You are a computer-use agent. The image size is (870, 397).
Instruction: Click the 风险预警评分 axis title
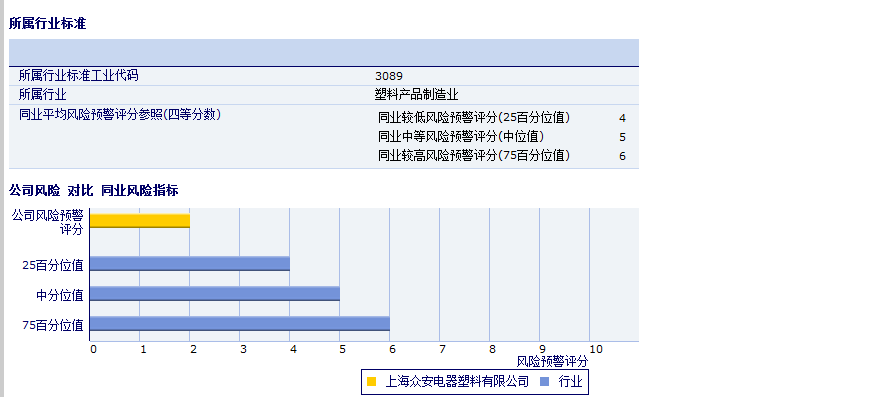click(552, 362)
